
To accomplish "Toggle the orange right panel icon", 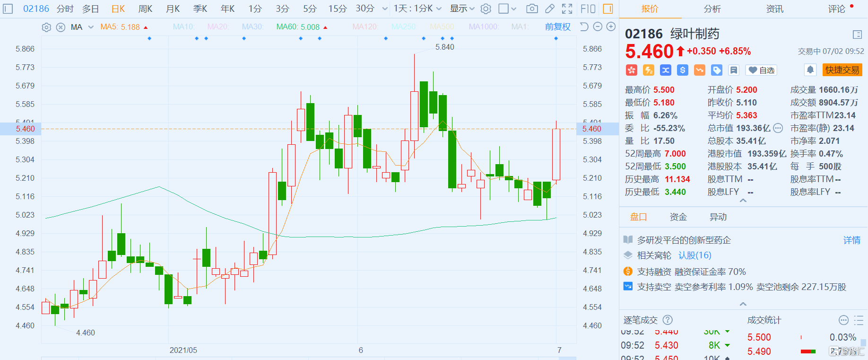I will tap(608, 9).
